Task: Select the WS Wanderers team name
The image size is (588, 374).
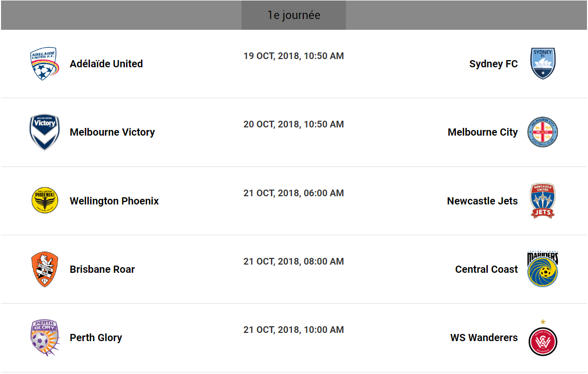Action: click(x=484, y=338)
